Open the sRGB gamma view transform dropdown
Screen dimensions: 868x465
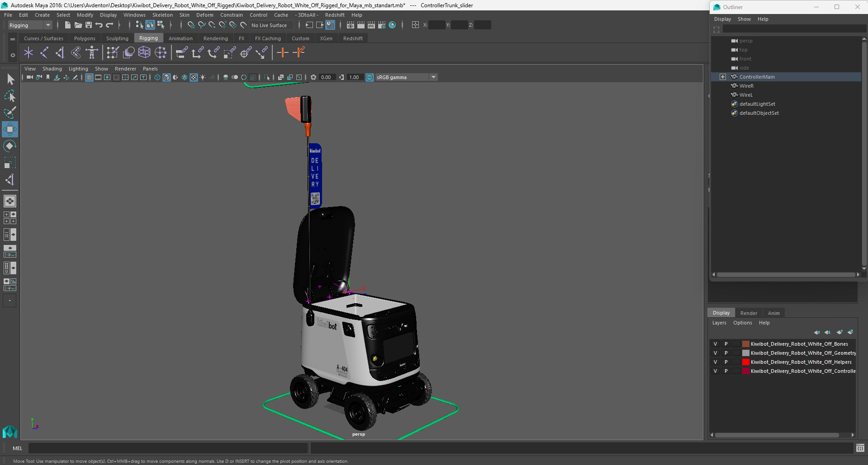point(406,78)
